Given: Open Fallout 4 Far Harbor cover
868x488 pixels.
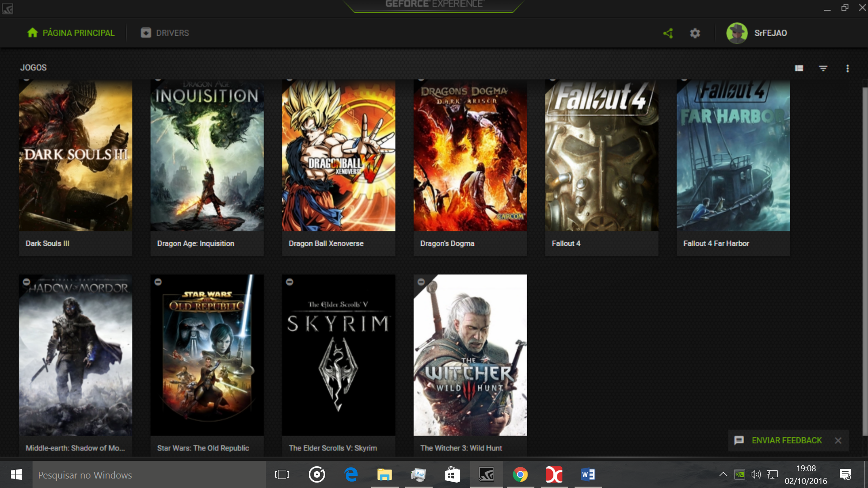Looking at the screenshot, I should pyautogui.click(x=733, y=156).
